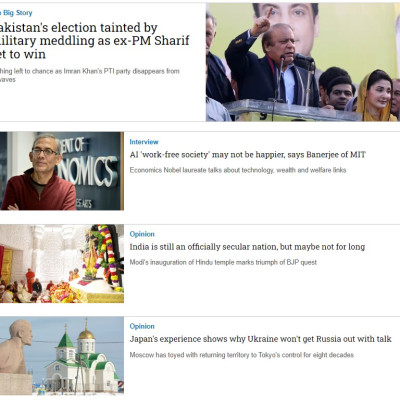Click the golden dome in church image
The width and height of the screenshot is (400, 400).
click(86, 334)
